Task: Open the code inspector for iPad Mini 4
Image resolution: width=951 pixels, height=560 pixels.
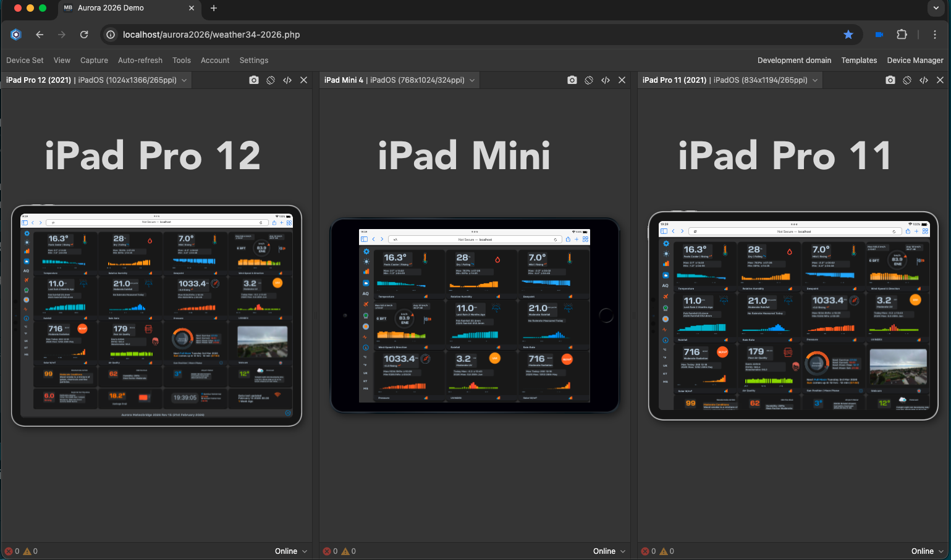Action: [x=605, y=80]
